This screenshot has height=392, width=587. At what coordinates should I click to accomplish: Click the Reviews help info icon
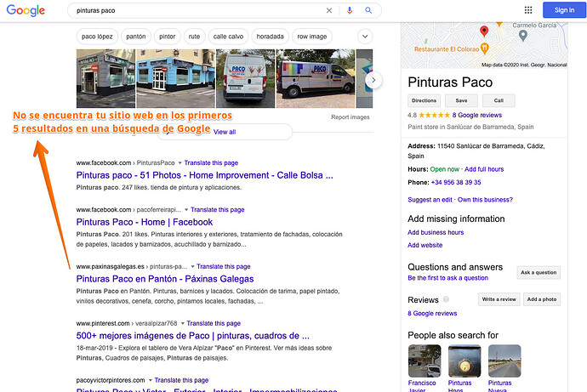(x=446, y=299)
